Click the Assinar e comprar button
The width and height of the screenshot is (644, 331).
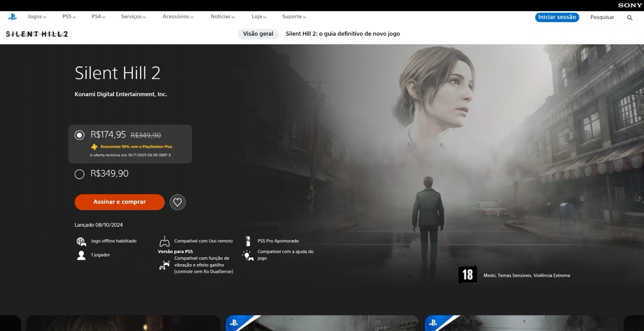click(x=120, y=202)
